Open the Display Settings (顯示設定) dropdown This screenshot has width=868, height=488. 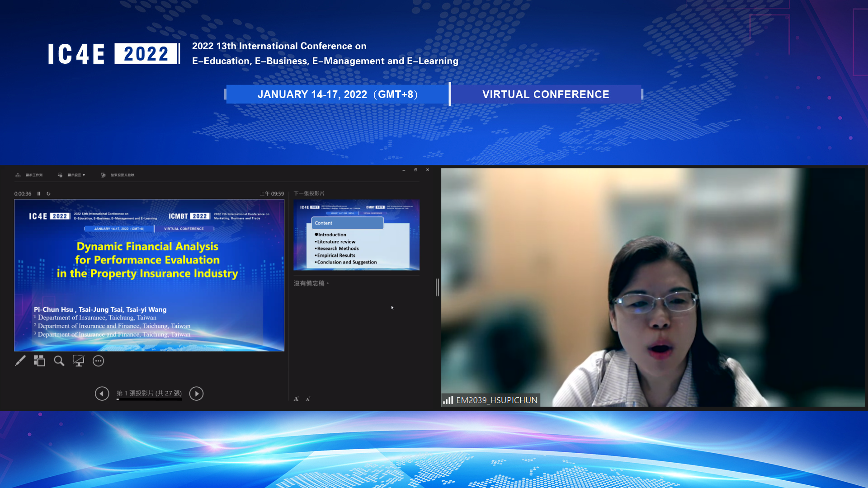[x=71, y=175]
